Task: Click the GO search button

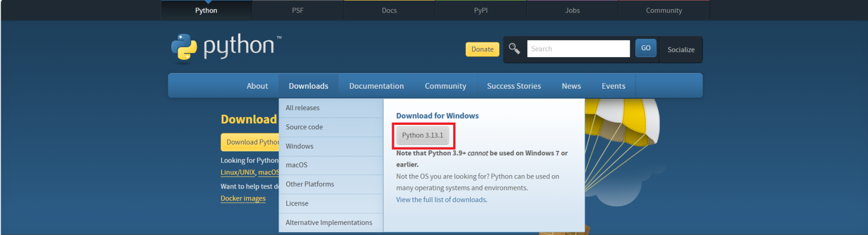Action: click(645, 49)
